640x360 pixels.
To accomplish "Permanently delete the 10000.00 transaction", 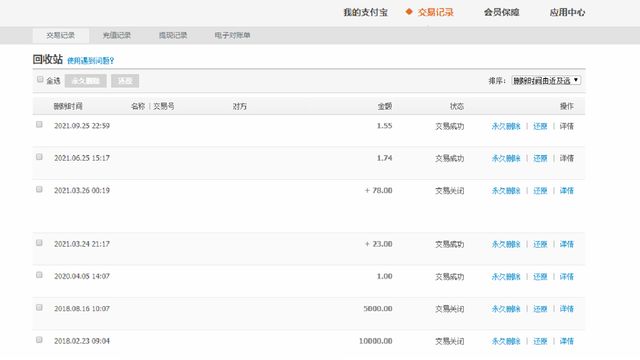I will pyautogui.click(x=506, y=341).
